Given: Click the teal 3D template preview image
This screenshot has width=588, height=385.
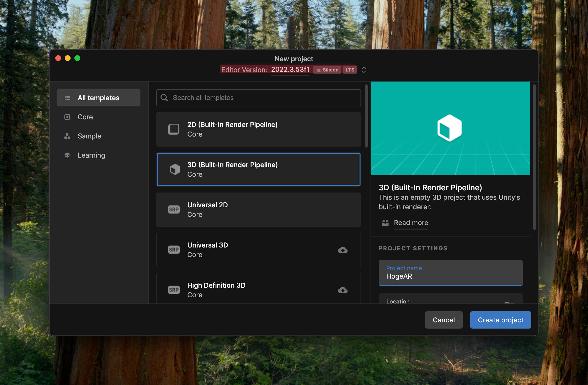Looking at the screenshot, I should (450, 128).
